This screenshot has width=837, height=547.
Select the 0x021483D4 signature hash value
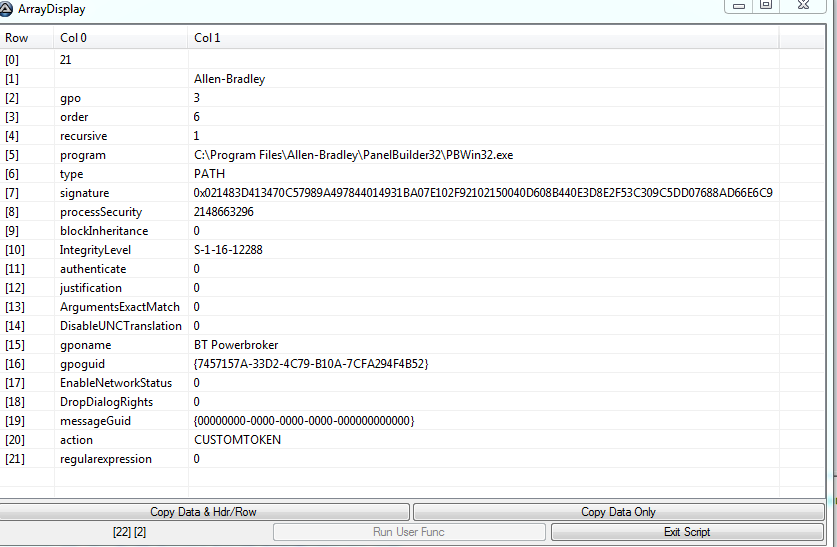coord(483,193)
